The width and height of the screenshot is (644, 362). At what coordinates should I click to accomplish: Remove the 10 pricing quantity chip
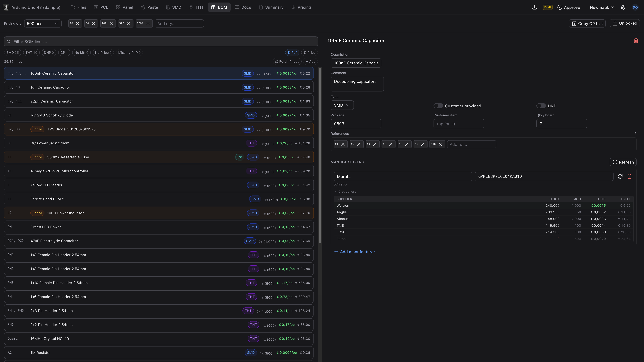coord(78,23)
